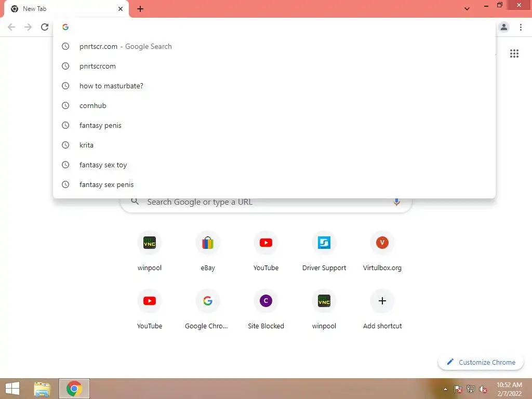Image resolution: width=532 pixels, height=399 pixels.
Task: Click the network tray icon
Action: coord(471,389)
